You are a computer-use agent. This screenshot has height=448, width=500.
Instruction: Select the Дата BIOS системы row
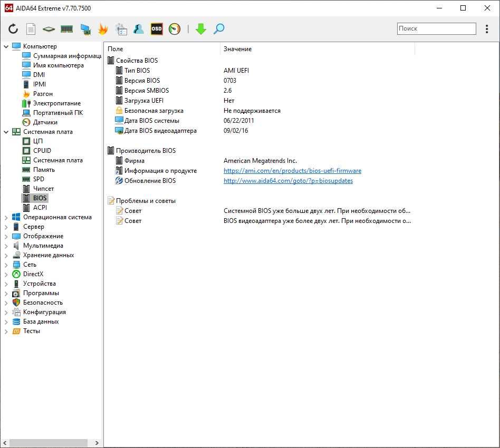coord(259,121)
